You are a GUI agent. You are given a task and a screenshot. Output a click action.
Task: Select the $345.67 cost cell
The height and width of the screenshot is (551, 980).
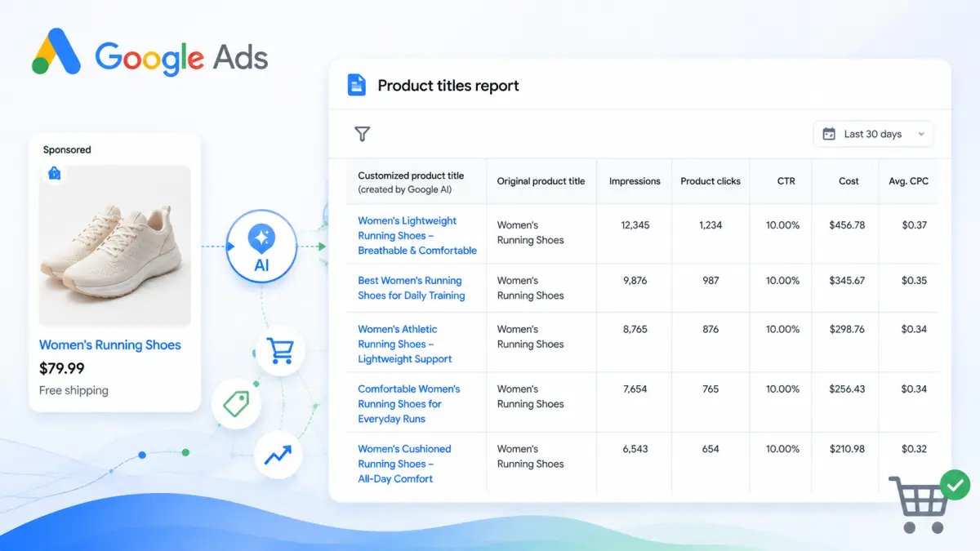pos(847,280)
